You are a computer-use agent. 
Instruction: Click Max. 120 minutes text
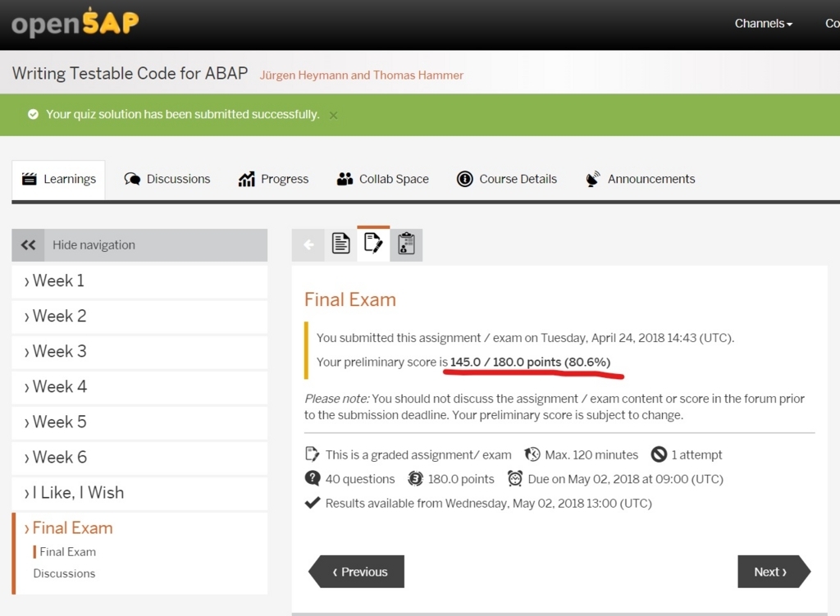coord(591,455)
